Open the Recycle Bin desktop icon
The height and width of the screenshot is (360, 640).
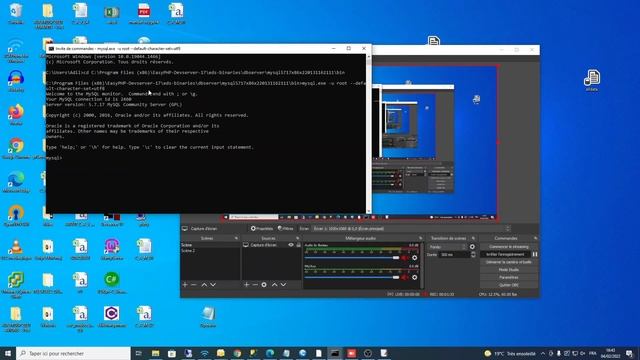coord(16,13)
